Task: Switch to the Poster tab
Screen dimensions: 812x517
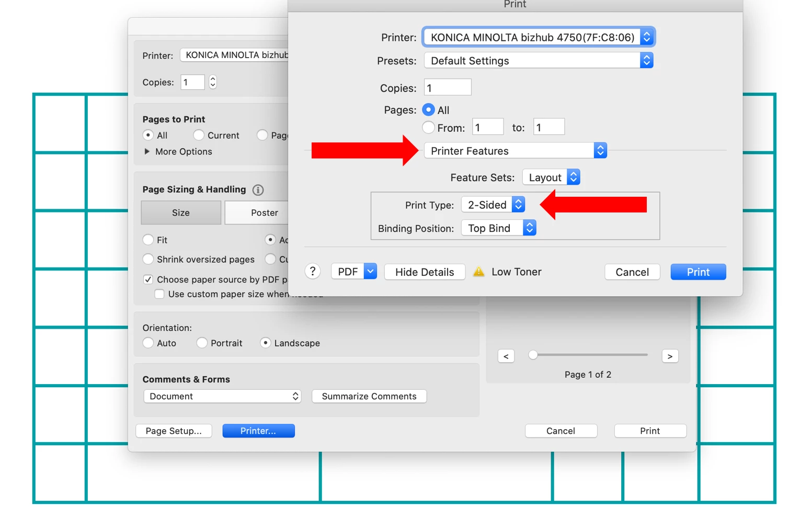Action: coord(257,212)
